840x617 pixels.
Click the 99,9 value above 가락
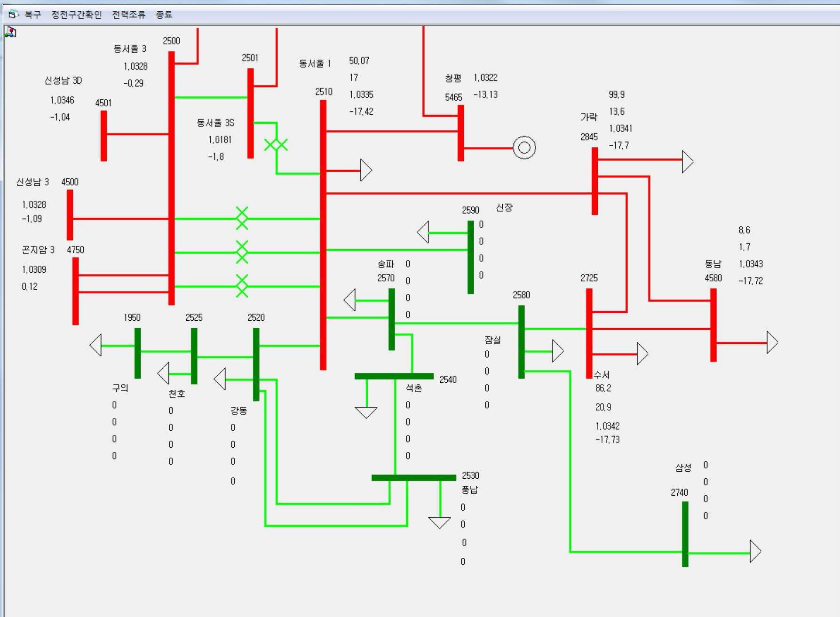pyautogui.click(x=617, y=95)
